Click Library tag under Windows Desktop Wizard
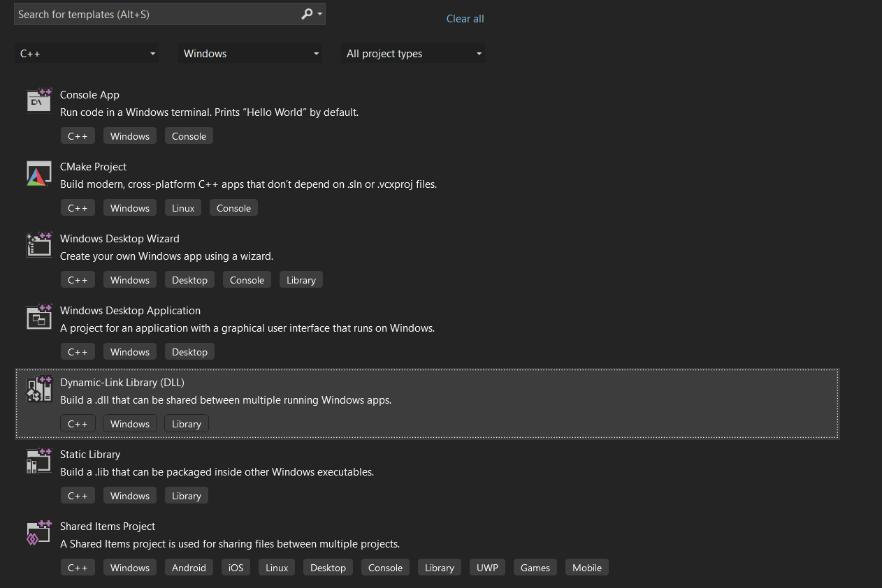 (301, 280)
